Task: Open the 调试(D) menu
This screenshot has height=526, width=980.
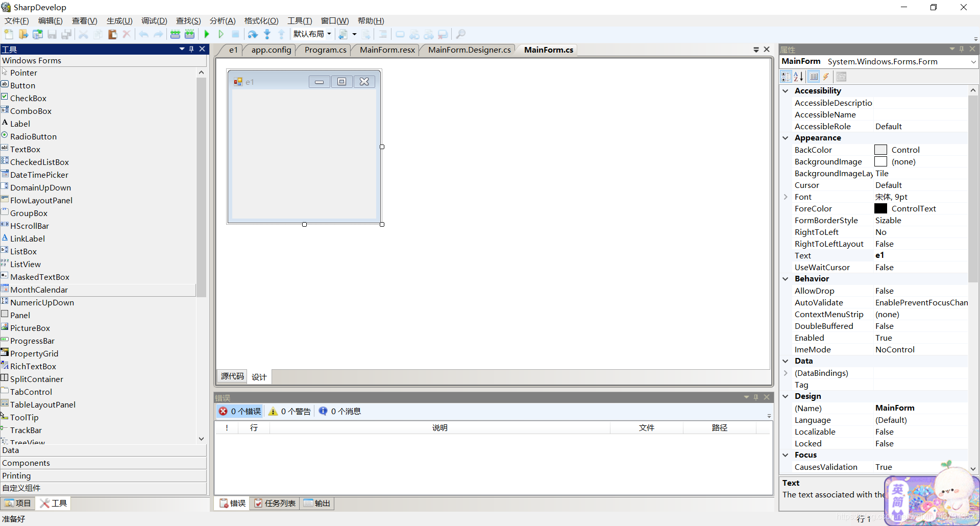Action: (x=154, y=20)
